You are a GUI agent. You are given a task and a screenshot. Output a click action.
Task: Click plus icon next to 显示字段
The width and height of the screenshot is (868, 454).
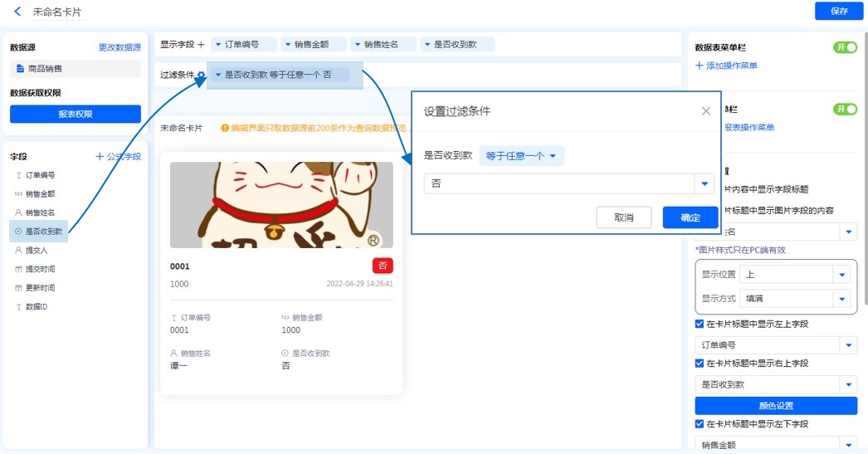(x=201, y=45)
